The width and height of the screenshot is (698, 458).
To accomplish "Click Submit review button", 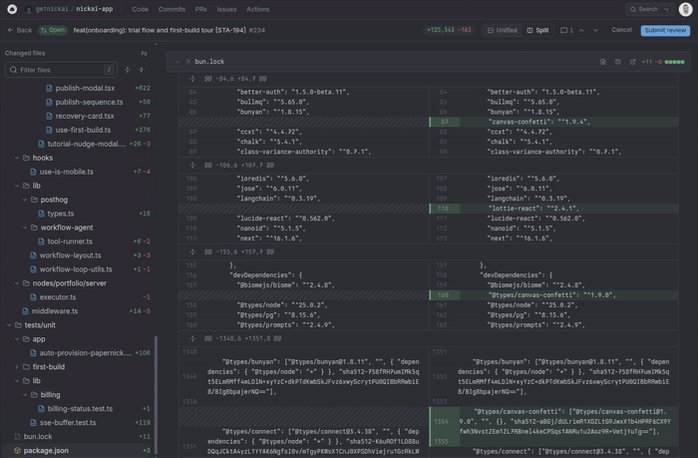I will pos(665,30).
